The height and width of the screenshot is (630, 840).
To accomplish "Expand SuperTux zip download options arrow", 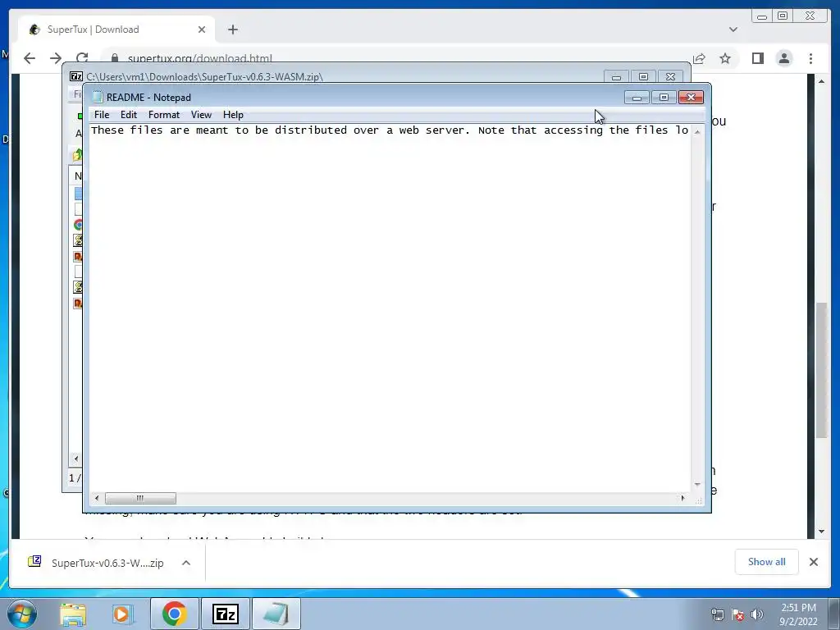I will point(186,563).
